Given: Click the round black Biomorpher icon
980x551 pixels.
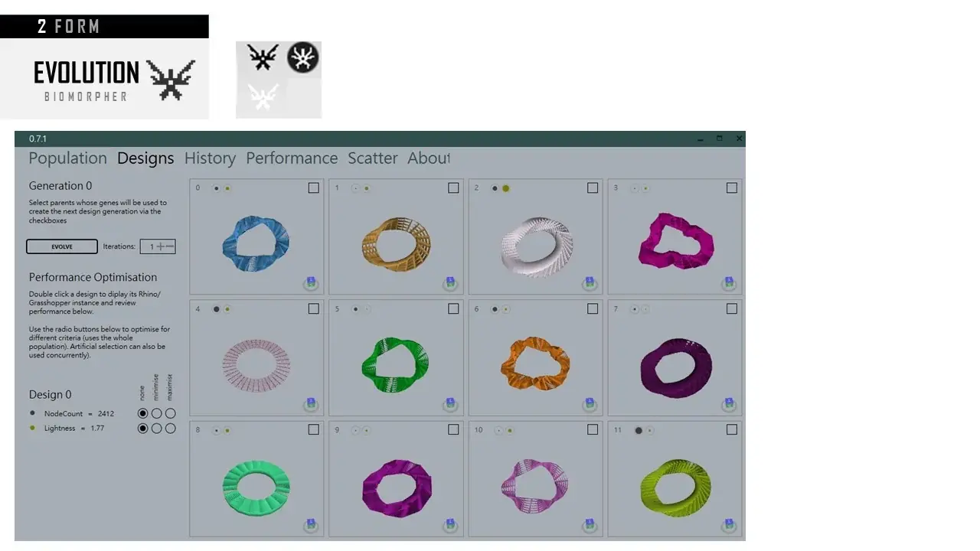Looking at the screenshot, I should [x=302, y=57].
